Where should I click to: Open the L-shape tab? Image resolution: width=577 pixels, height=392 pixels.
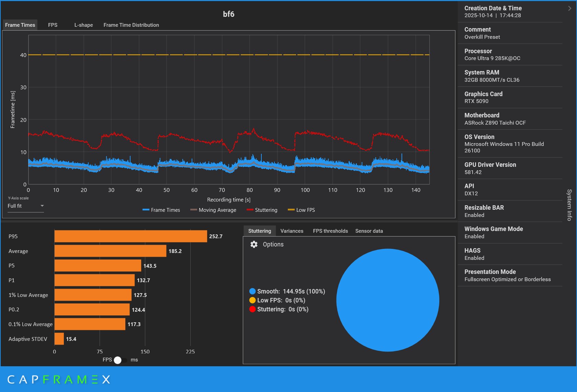(83, 25)
